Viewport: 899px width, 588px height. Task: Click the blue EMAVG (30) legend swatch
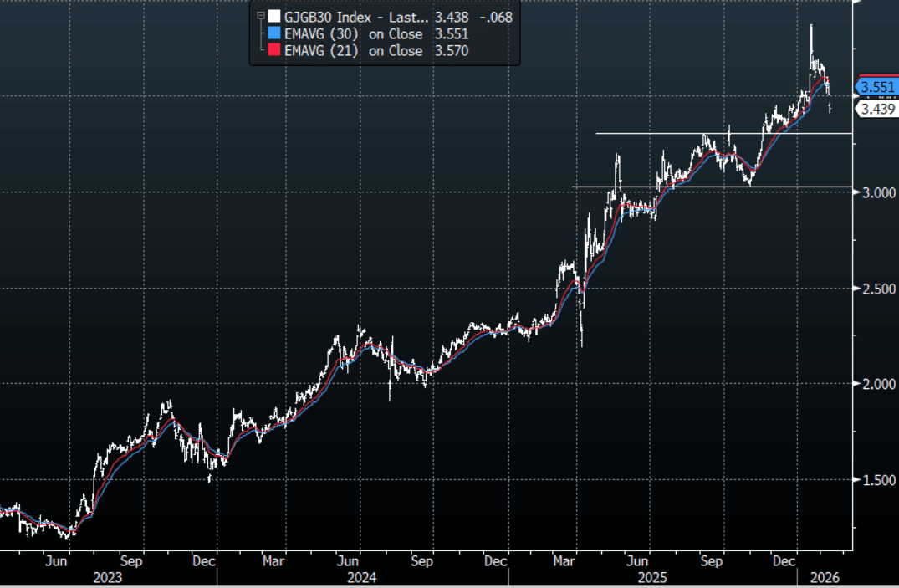click(273, 34)
